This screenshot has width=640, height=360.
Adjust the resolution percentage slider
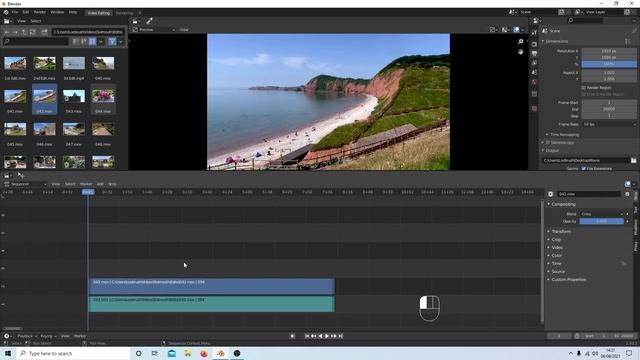click(609, 64)
